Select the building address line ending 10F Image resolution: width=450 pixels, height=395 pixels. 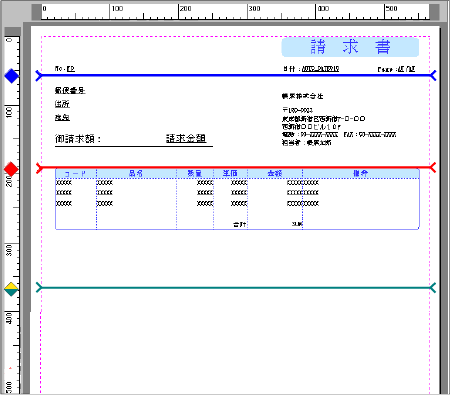(x=311, y=127)
